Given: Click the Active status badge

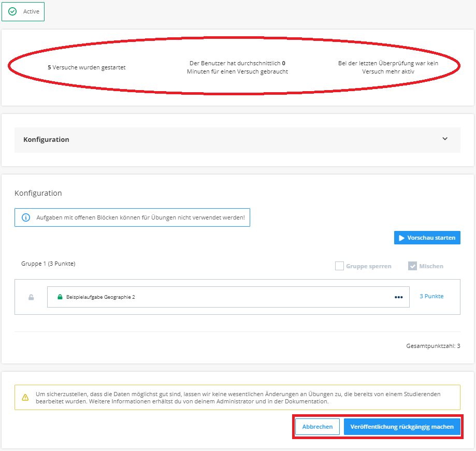Looking at the screenshot, I should point(23,11).
